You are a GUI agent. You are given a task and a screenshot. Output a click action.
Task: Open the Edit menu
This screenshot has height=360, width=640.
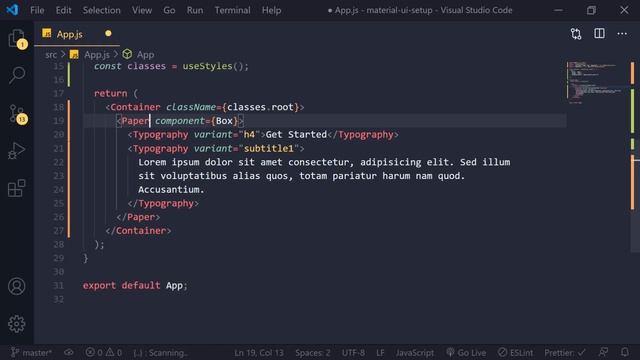click(63, 10)
